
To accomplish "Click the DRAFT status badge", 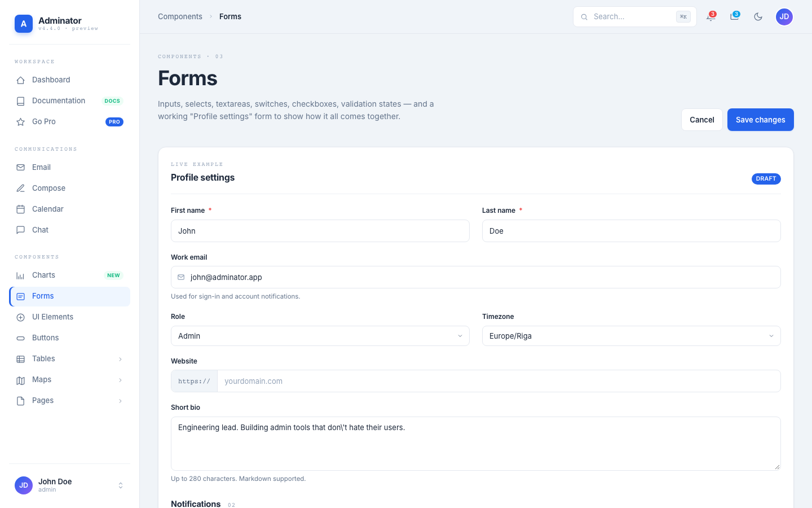I will (766, 179).
